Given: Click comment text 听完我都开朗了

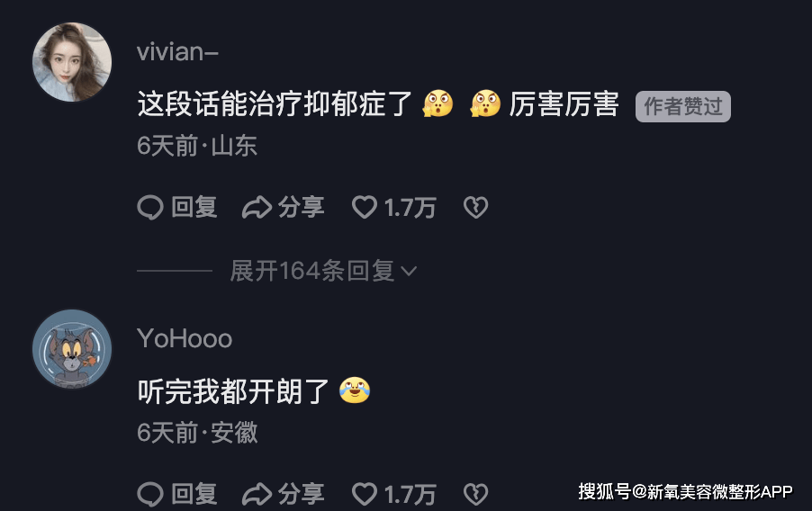Looking at the screenshot, I should (233, 390).
